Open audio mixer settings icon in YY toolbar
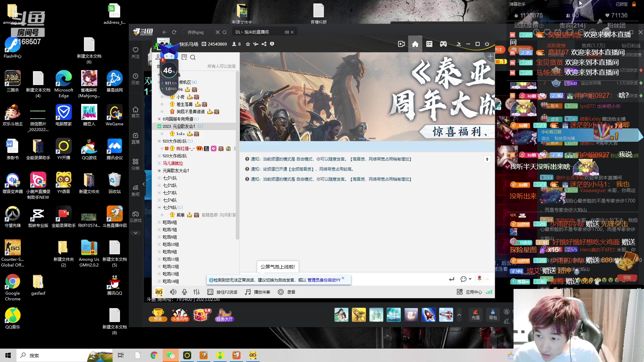Viewport: 644px width, 362px height. pyautogui.click(x=197, y=292)
